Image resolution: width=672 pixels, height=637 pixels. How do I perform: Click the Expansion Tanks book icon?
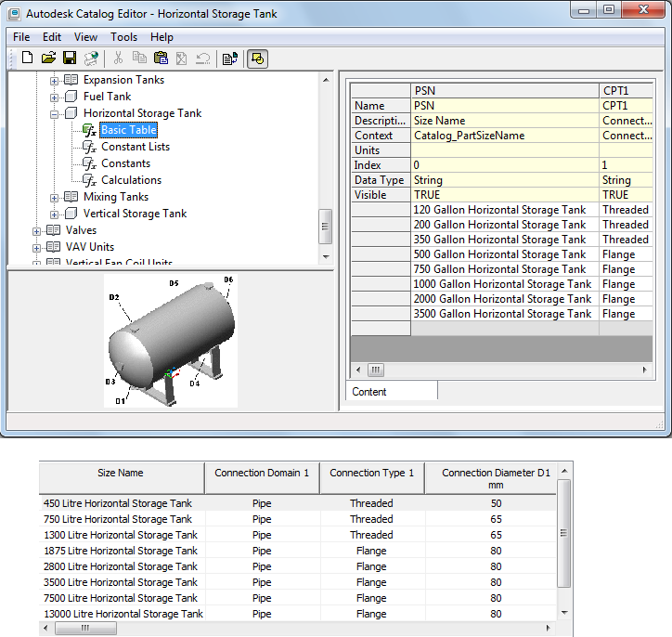[x=71, y=80]
